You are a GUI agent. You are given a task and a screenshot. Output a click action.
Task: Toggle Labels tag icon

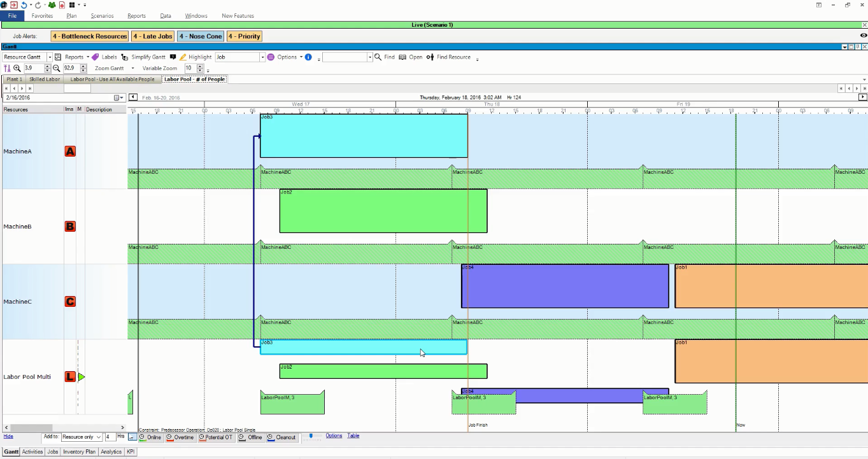click(96, 57)
